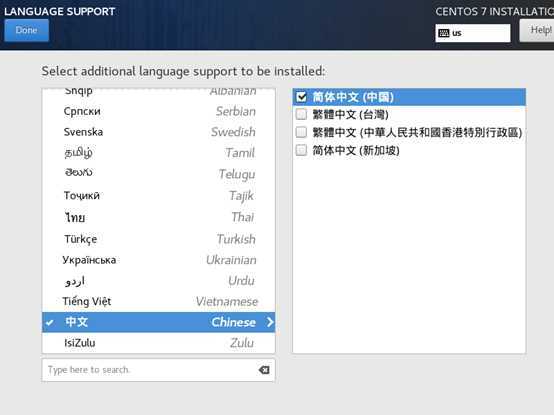
Task: Click the us keyboard layout indicator
Action: pyautogui.click(x=473, y=33)
